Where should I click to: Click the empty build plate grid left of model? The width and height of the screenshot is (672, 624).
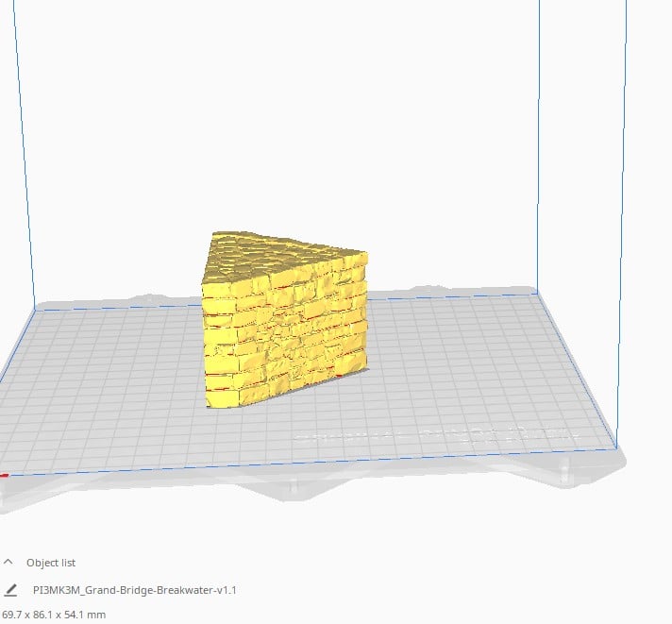tap(104, 378)
